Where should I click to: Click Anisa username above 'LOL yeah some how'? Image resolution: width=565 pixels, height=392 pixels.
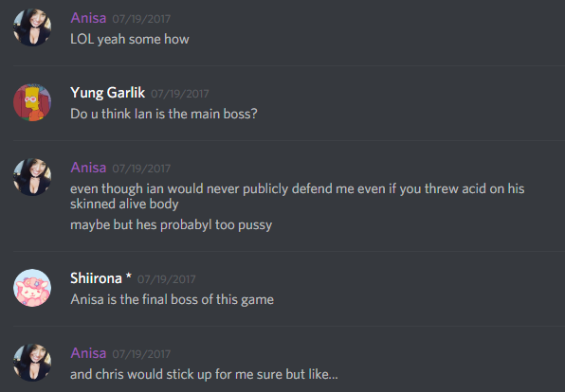[88, 18]
